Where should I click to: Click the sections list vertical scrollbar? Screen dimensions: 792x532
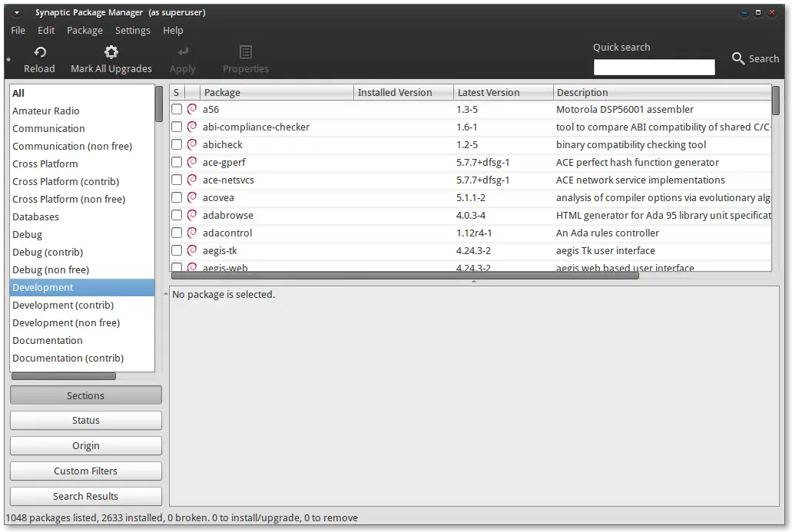click(158, 104)
